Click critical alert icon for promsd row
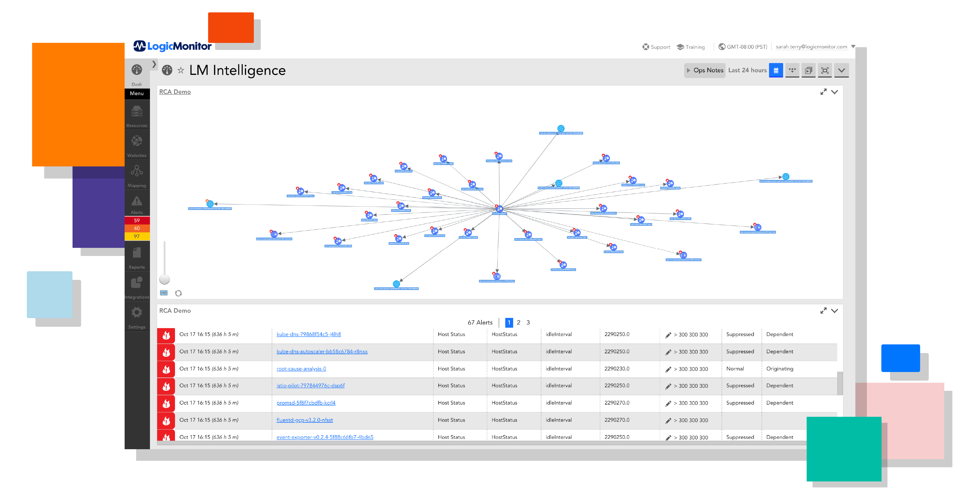 pyautogui.click(x=166, y=403)
